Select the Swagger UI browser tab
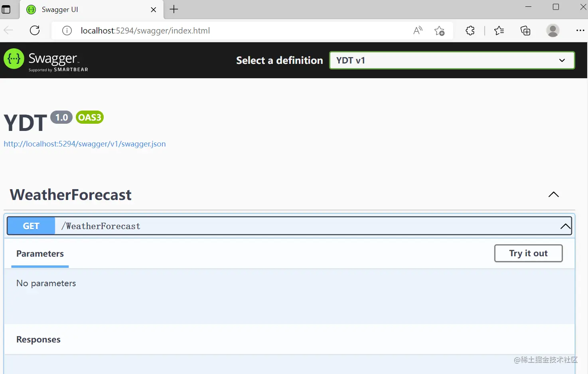This screenshot has width=588, height=374. tap(91, 10)
